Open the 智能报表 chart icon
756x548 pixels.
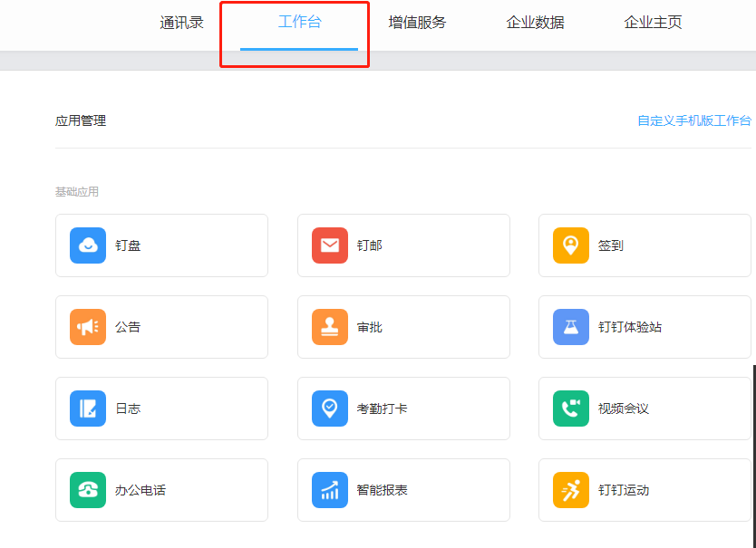click(x=330, y=490)
